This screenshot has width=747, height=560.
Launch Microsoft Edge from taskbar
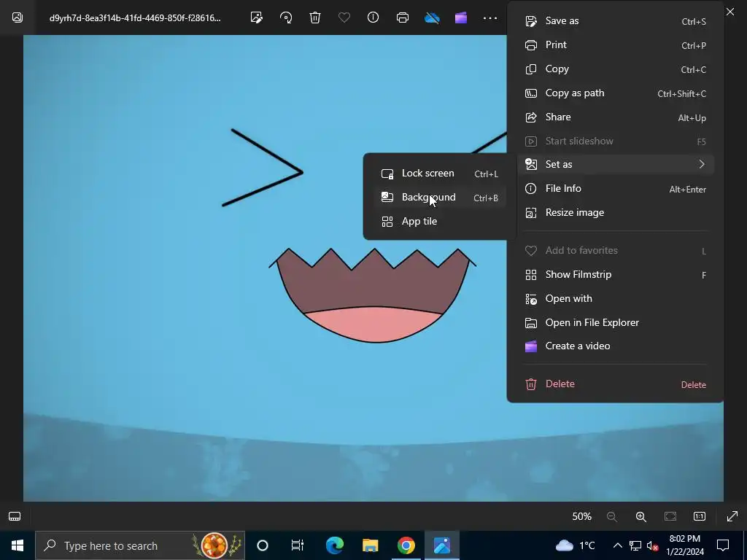334,545
